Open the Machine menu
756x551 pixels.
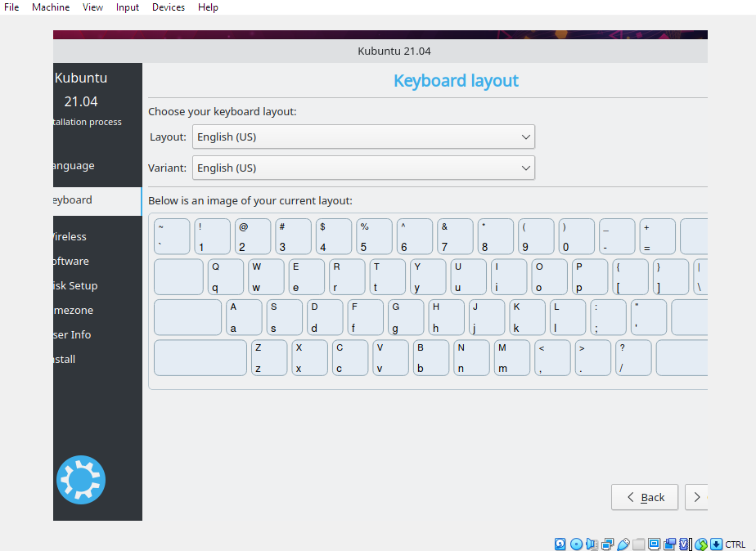[51, 7]
